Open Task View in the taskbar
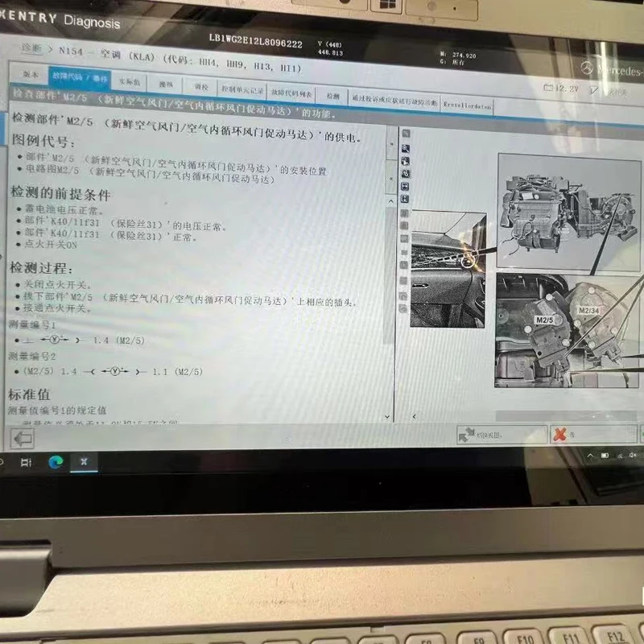The height and width of the screenshot is (644, 644). 26,463
